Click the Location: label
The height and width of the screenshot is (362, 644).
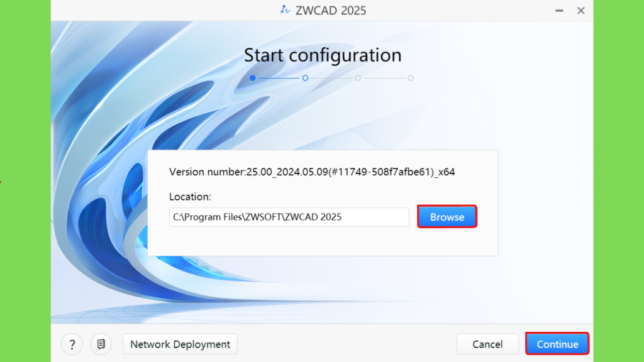click(x=190, y=197)
